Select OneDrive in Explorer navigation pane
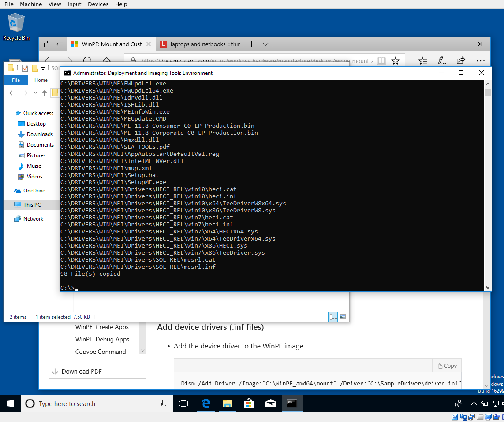The image size is (504, 422). point(34,191)
